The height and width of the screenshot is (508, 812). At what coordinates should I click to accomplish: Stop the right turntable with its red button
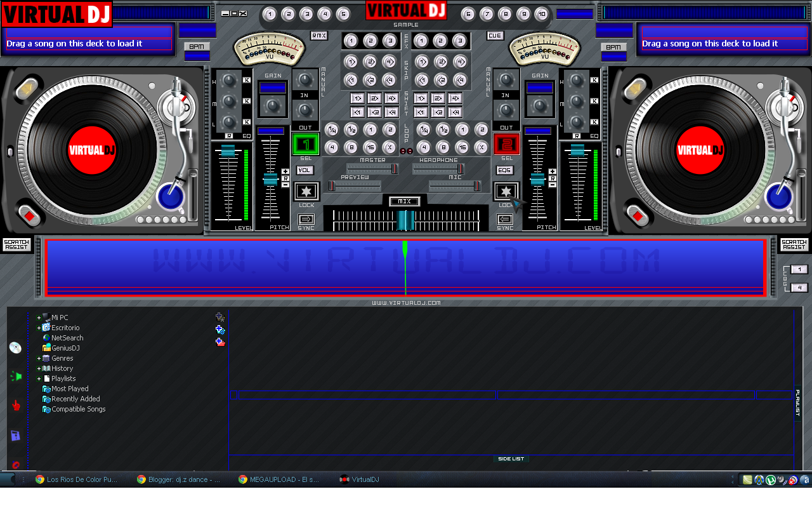click(637, 215)
